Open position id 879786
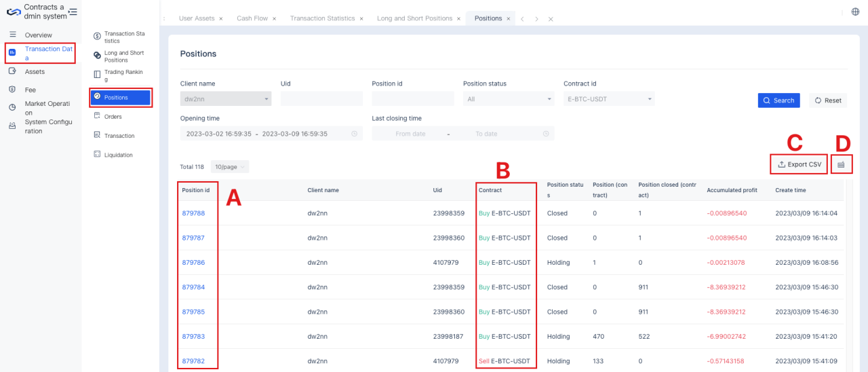The height and width of the screenshot is (372, 868). (x=193, y=262)
